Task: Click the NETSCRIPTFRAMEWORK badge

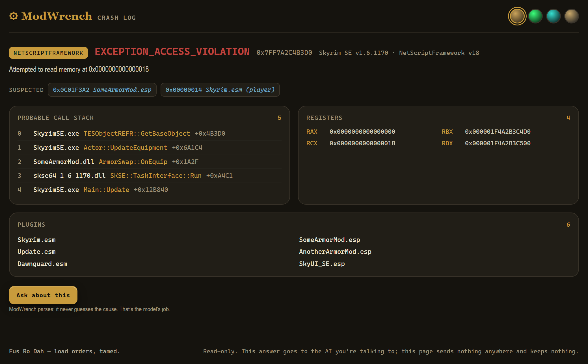Action: 48,53
